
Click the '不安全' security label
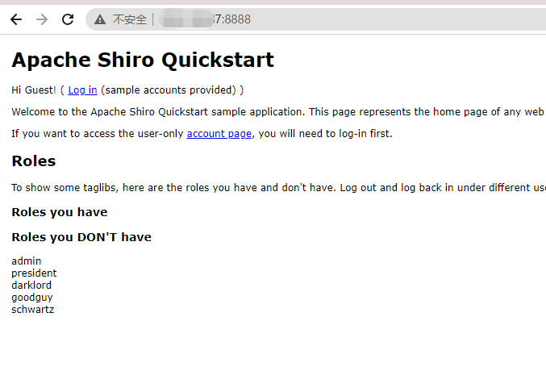[x=130, y=19]
